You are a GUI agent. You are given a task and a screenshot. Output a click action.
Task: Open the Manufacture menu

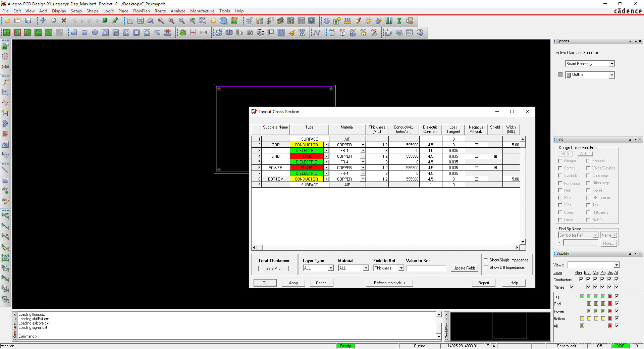202,11
